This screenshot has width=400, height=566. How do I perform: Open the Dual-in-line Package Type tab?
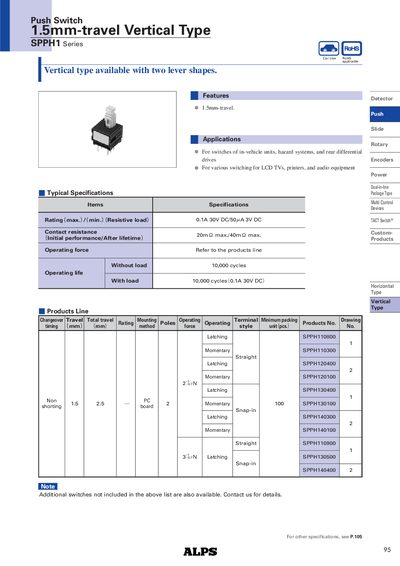tap(384, 190)
